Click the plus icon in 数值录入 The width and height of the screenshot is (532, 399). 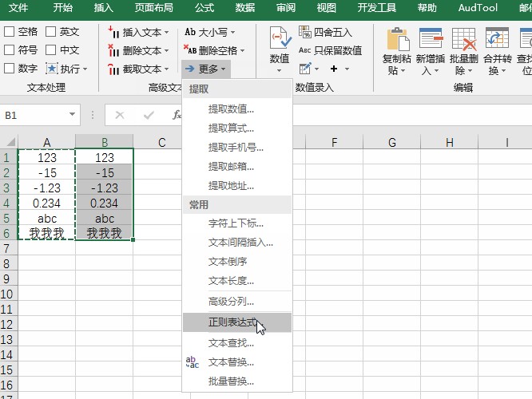click(334, 69)
